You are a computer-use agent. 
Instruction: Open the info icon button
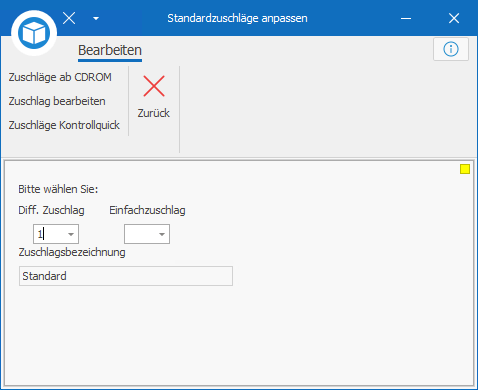click(451, 49)
